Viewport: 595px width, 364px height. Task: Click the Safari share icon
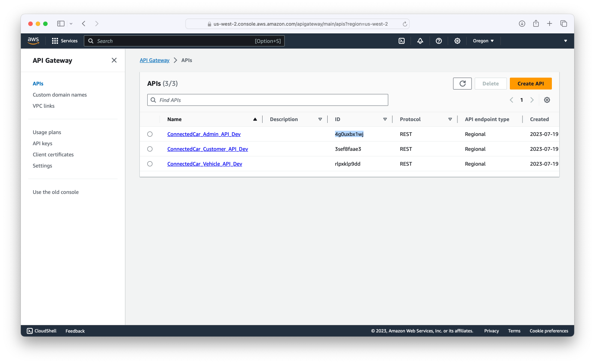[x=536, y=23]
